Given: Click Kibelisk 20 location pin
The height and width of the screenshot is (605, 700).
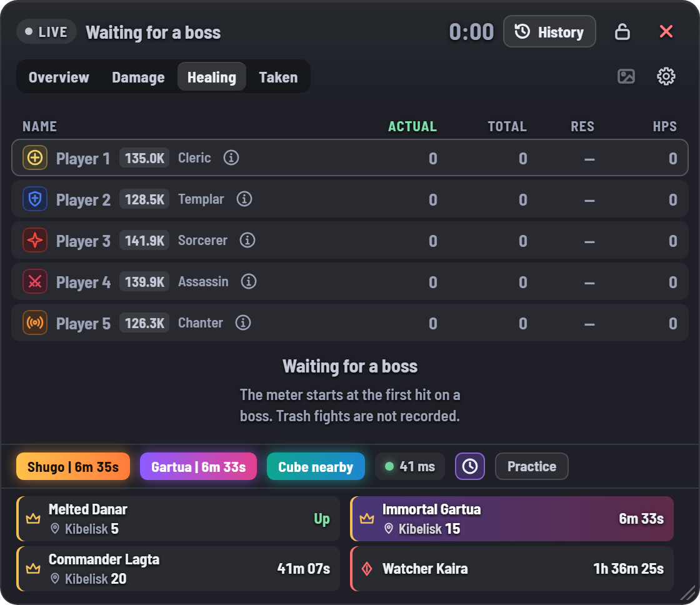Looking at the screenshot, I should tap(55, 579).
